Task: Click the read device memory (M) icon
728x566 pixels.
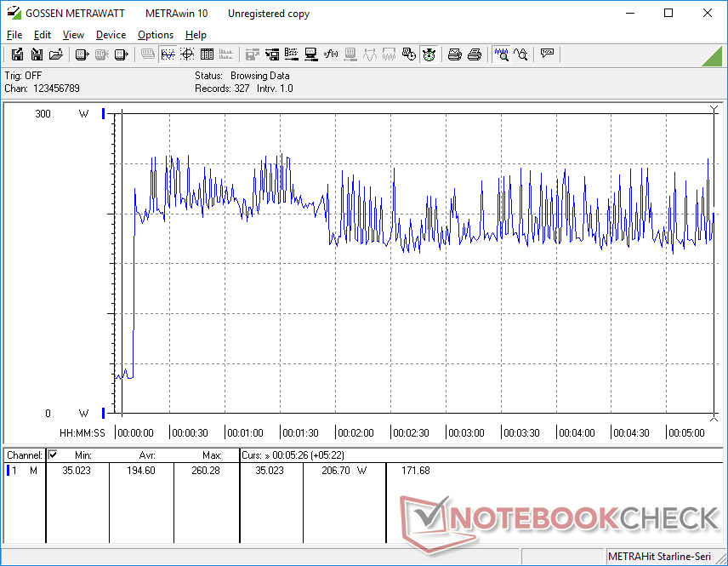Action: [x=121, y=54]
